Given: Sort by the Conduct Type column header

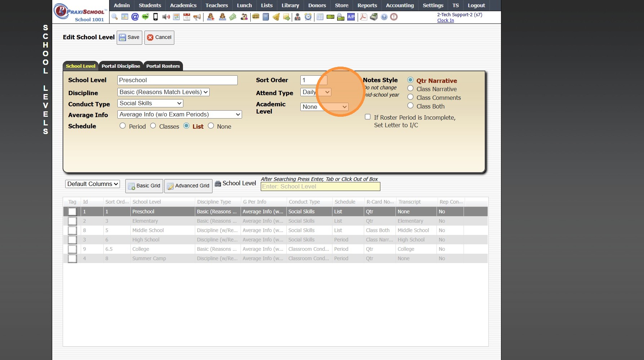Looking at the screenshot, I should tap(309, 202).
